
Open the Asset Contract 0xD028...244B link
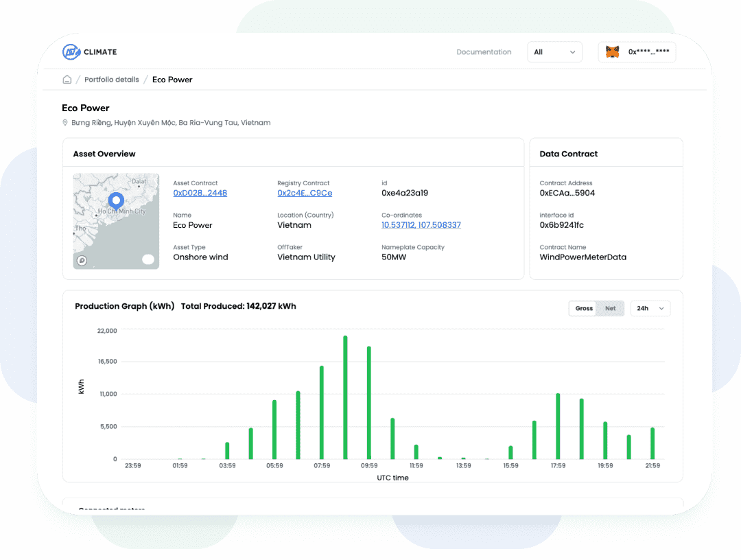[x=200, y=193]
